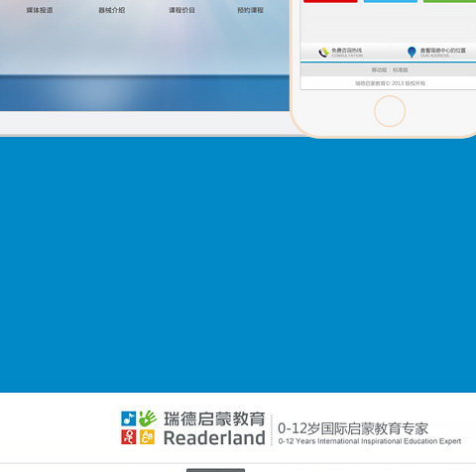The height and width of the screenshot is (472, 476).
Task: Open the 媒体报道 menu item
Action: (x=40, y=10)
